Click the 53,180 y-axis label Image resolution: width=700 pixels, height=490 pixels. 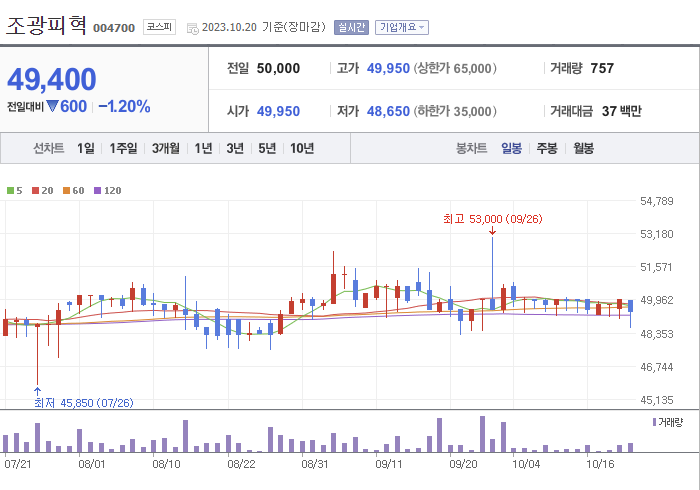[x=656, y=234]
